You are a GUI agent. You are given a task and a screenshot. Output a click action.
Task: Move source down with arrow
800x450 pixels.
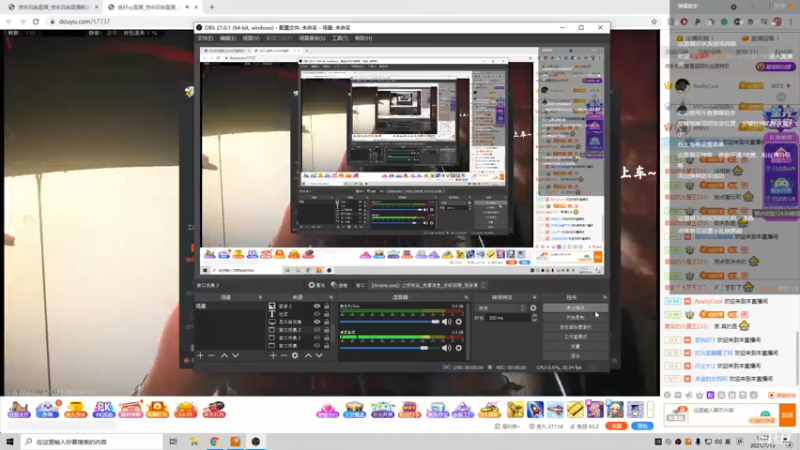(x=319, y=355)
